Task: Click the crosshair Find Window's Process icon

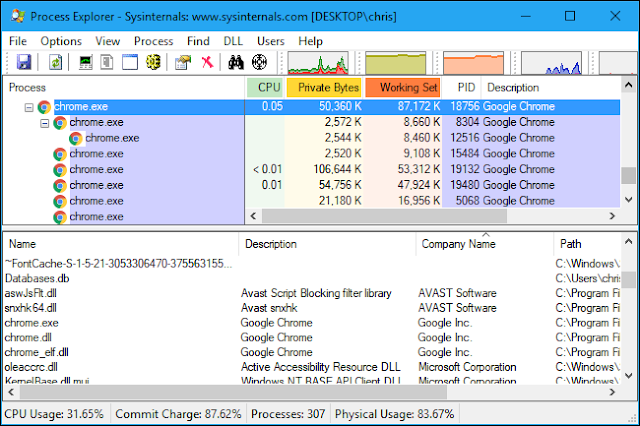Action: tap(259, 62)
